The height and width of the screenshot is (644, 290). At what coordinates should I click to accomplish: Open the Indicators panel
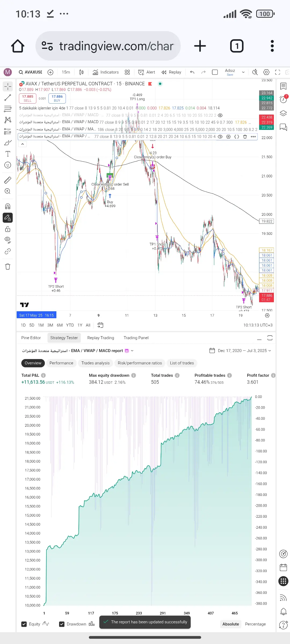click(x=106, y=72)
